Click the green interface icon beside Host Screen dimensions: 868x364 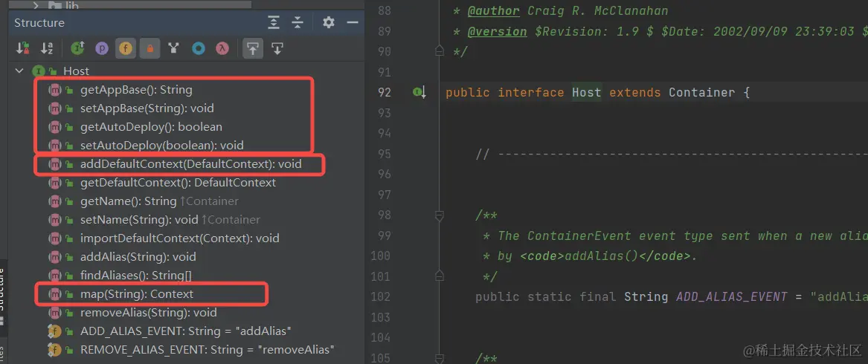[x=38, y=71]
